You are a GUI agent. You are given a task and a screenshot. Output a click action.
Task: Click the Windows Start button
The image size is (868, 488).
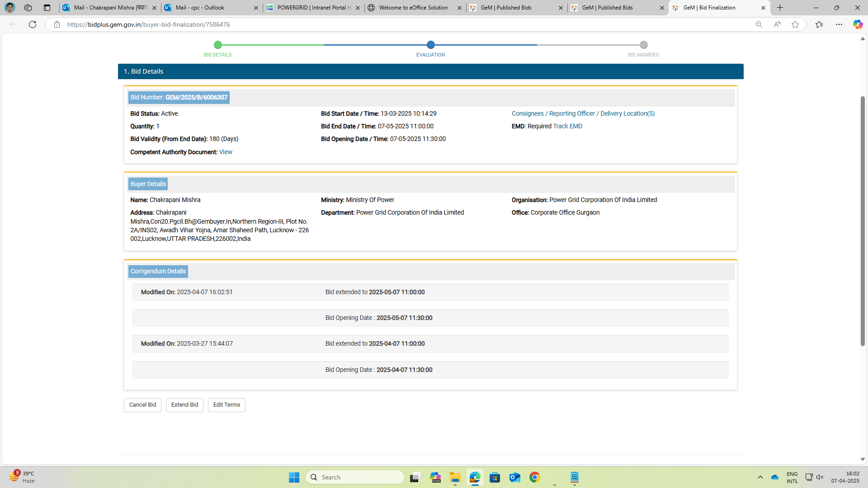(x=294, y=477)
